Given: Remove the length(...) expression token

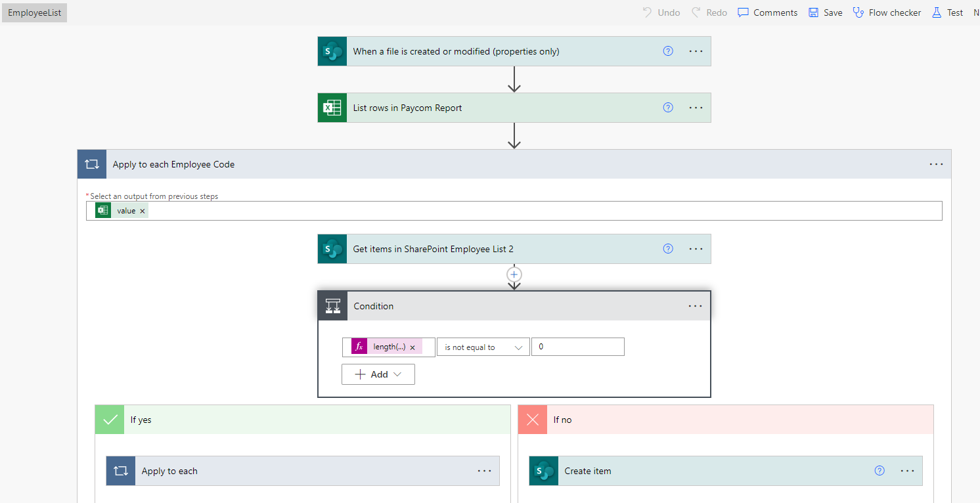Looking at the screenshot, I should (412, 347).
